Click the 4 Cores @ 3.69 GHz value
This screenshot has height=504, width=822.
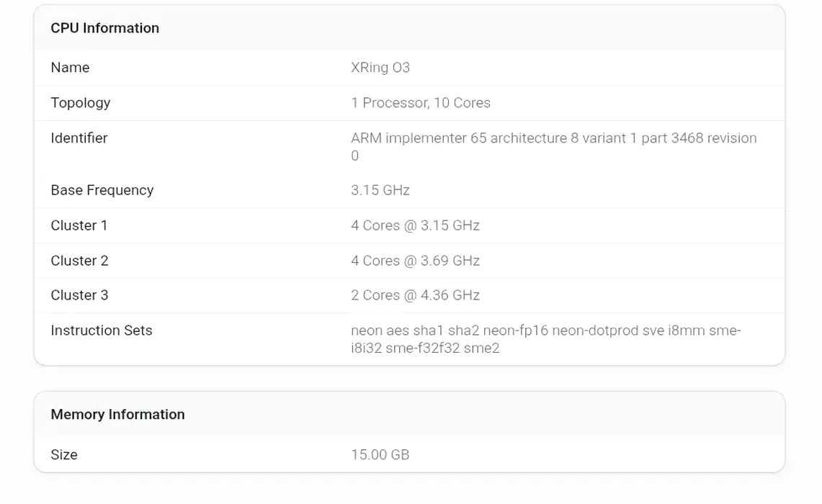415,261
